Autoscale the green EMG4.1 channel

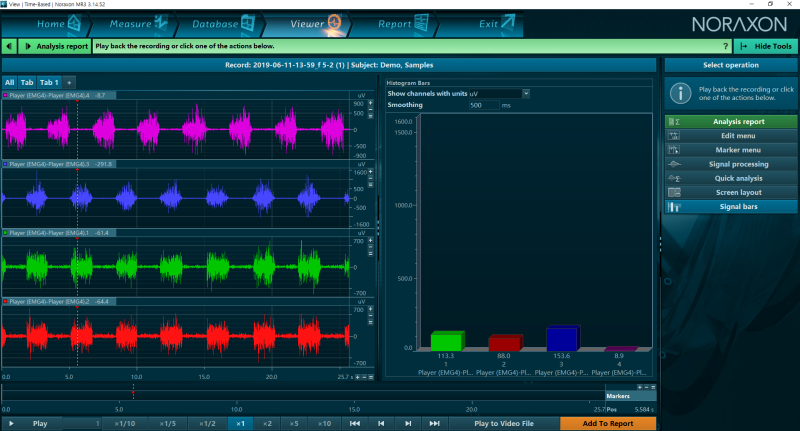[370, 253]
